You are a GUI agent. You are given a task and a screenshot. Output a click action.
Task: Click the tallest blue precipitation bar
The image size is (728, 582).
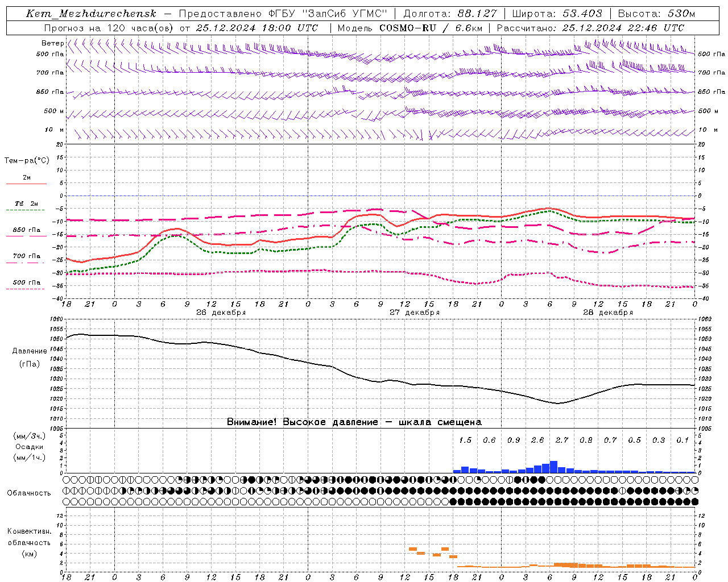coord(553,467)
